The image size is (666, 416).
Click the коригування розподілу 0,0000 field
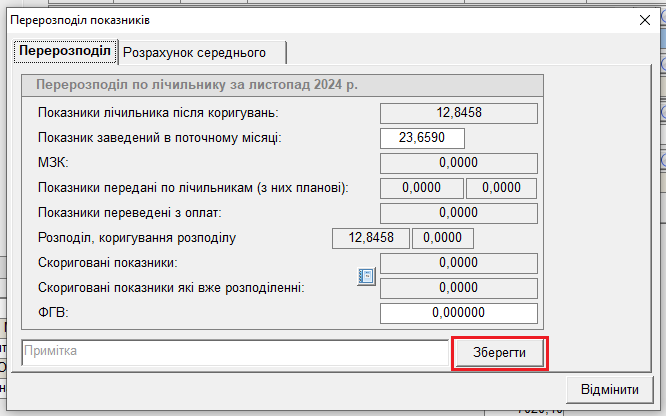(x=443, y=238)
